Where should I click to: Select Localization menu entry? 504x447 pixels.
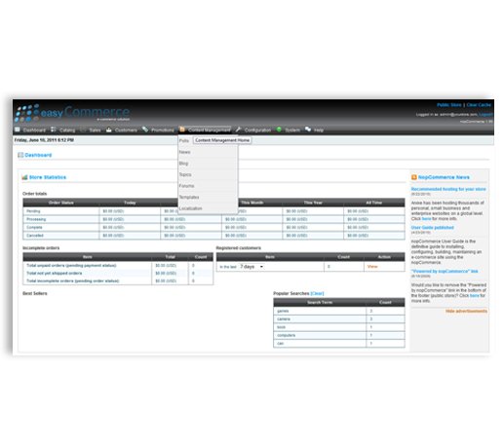[x=190, y=208]
